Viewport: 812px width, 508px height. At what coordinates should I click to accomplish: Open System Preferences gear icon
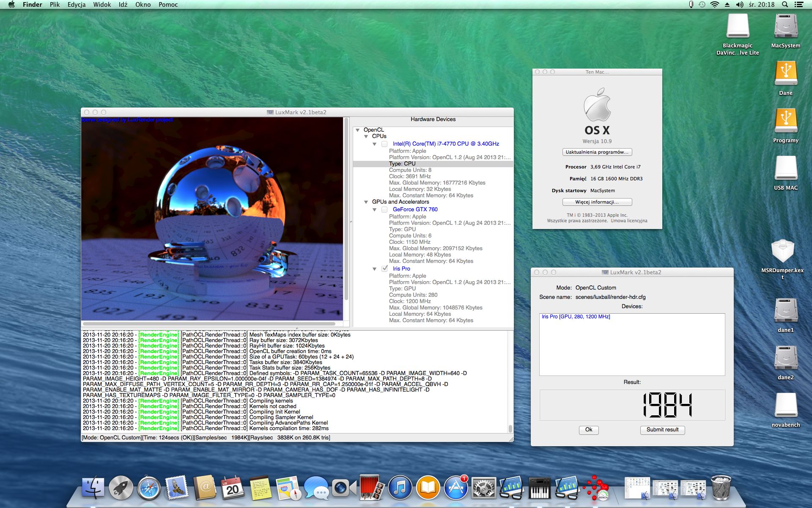[x=484, y=488]
